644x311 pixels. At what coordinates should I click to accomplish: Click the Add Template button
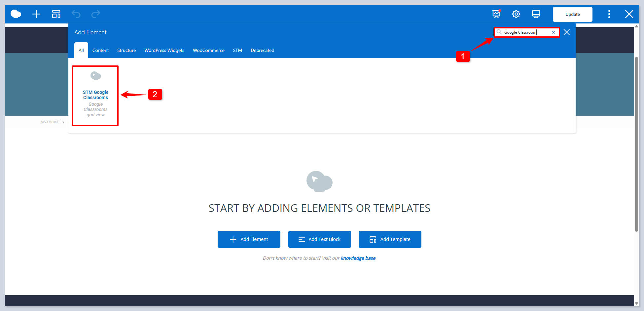[390, 239]
